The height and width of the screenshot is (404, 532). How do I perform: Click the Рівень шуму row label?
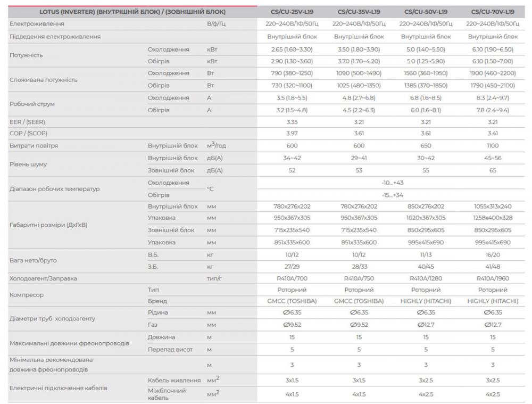pos(29,164)
